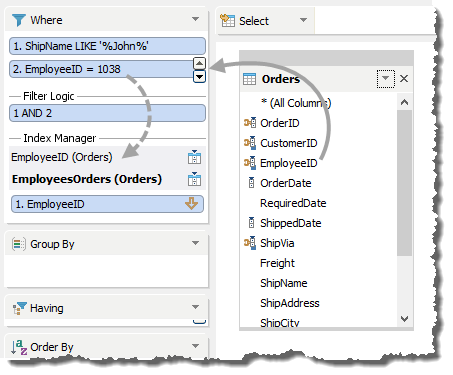Click index icon on EmployeeID (Orders) row
Viewport: 453px width, 375px height.
pyautogui.click(x=194, y=157)
